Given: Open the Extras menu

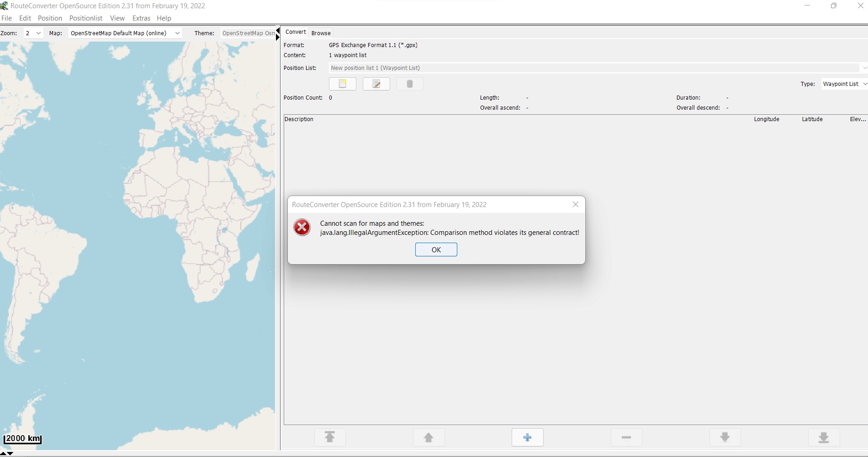Looking at the screenshot, I should [141, 18].
